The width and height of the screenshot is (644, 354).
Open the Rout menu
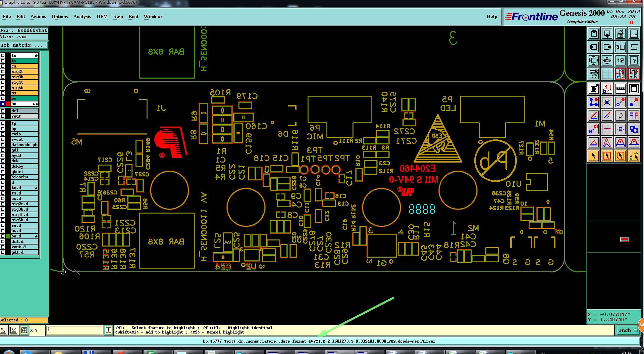pos(133,16)
